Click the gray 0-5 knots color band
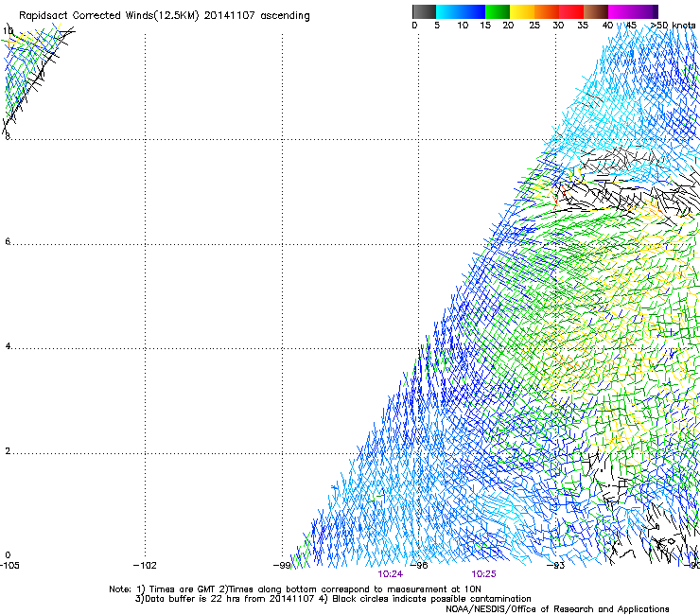700x615 pixels. [424, 11]
